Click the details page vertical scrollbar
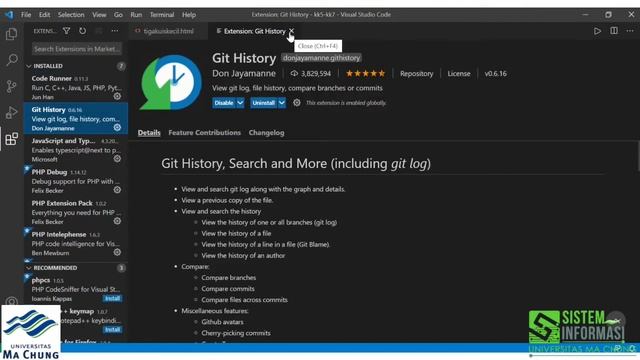The width and height of the screenshot is (640, 360). (638, 156)
